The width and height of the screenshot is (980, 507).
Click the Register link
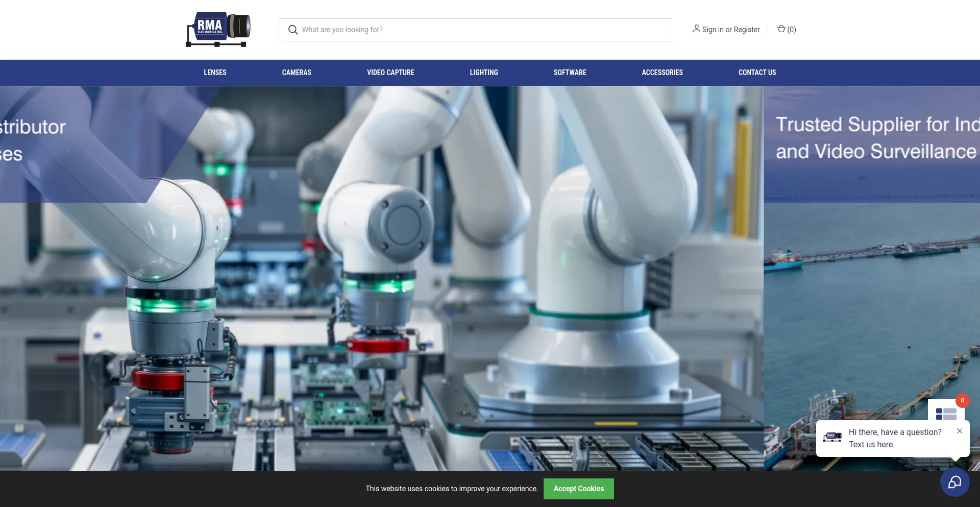coord(747,30)
